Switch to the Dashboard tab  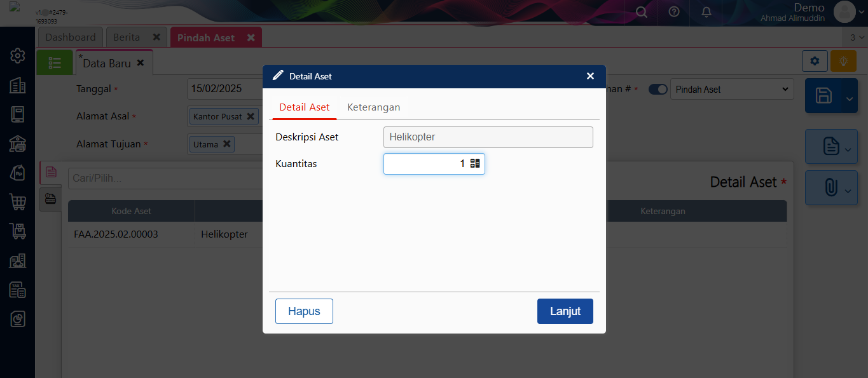click(70, 37)
